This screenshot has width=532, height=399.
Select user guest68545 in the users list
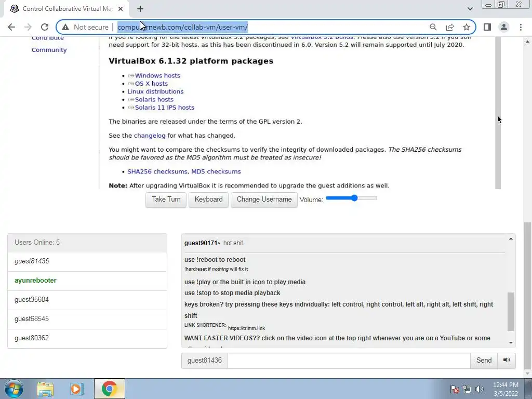(87, 319)
